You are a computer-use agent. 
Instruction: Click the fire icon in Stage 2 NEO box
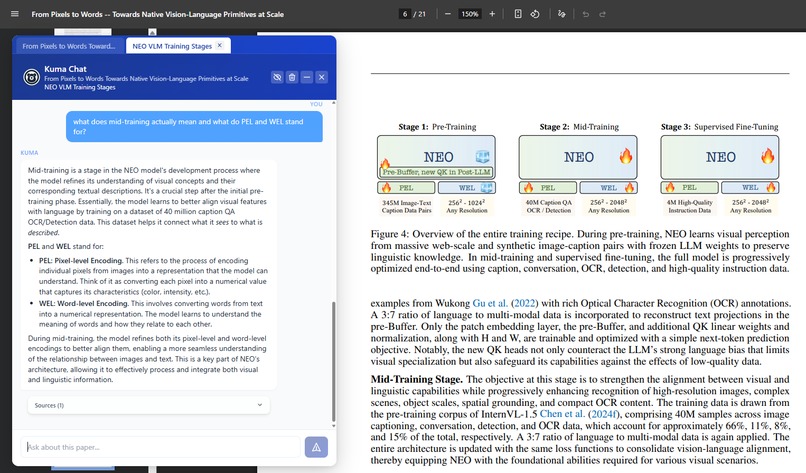coord(626,156)
